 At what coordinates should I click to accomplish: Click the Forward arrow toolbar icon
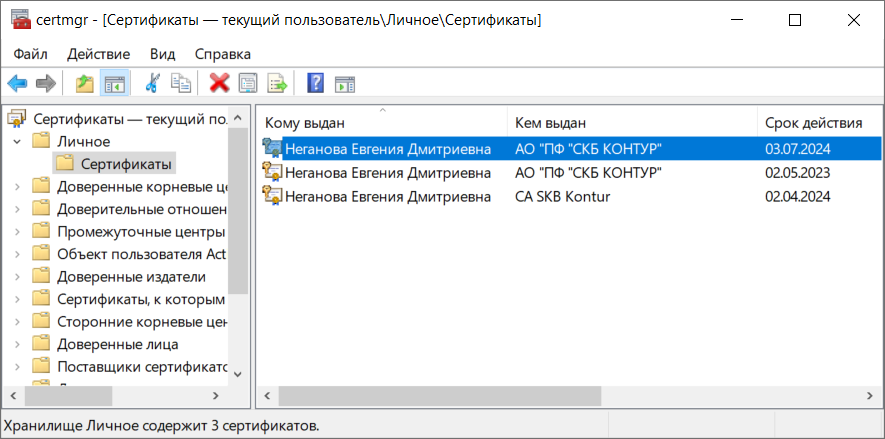[46, 84]
